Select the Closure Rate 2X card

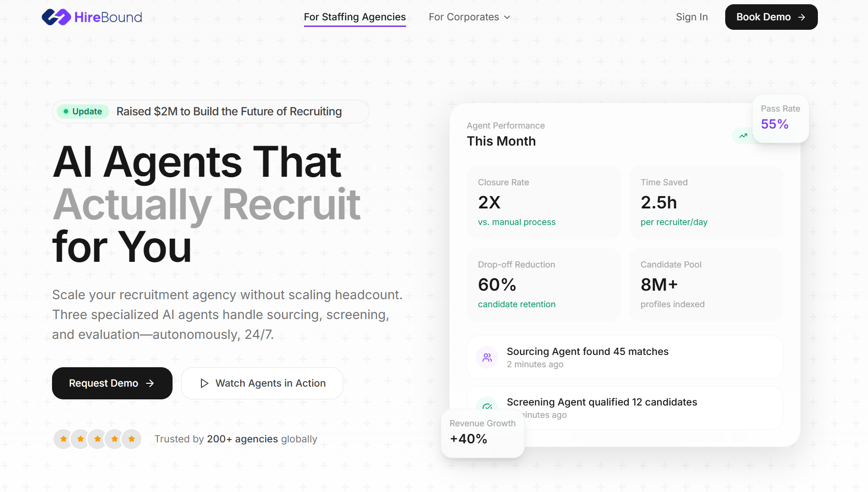[x=543, y=202]
